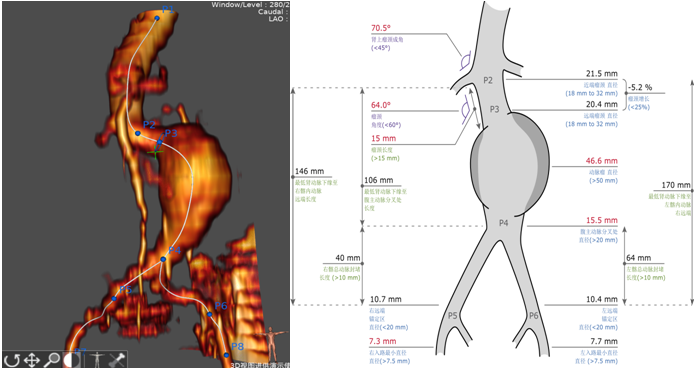
Task: Click the 64.0° neck angle value
Action: (381, 105)
